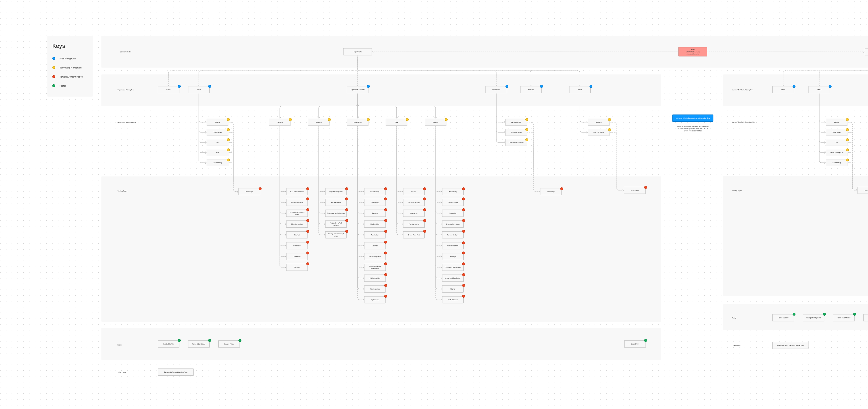Select the Arrival primary nav node
Viewport: 868px width, 409px height.
(580, 90)
